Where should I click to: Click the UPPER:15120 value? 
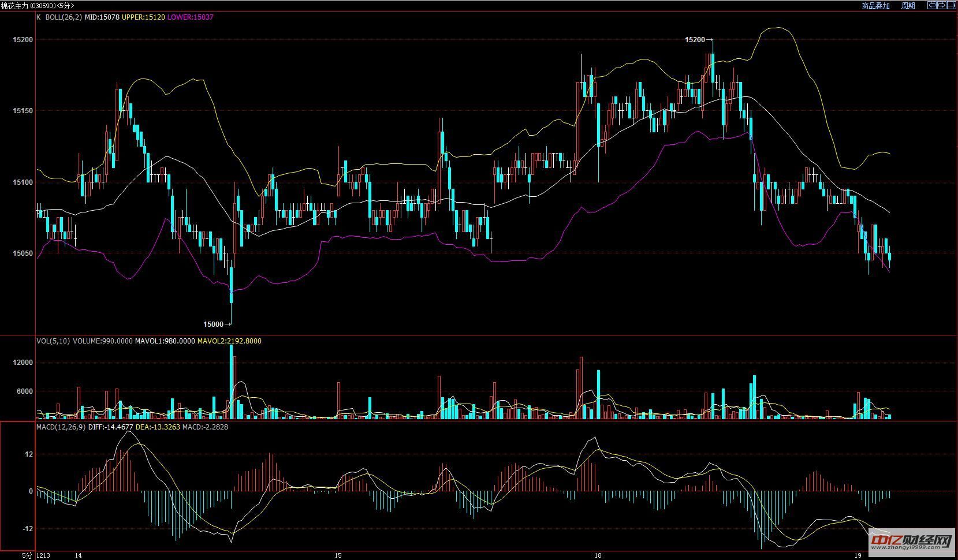tap(143, 17)
